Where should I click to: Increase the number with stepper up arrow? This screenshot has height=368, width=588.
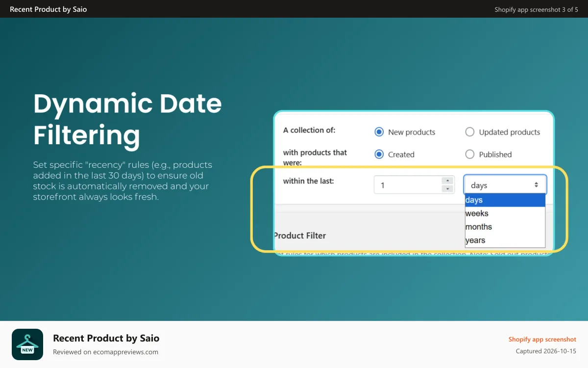(447, 181)
